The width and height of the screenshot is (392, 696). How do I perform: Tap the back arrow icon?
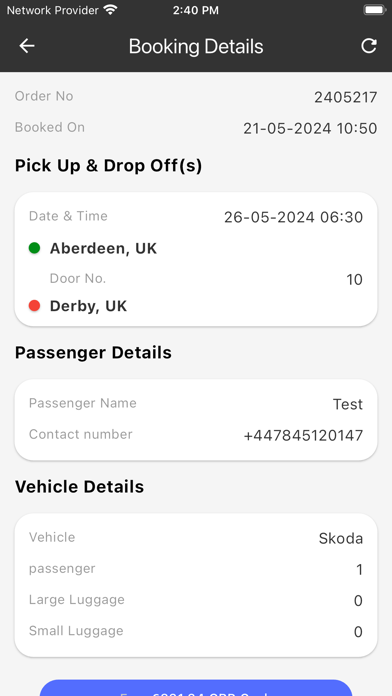(x=27, y=46)
